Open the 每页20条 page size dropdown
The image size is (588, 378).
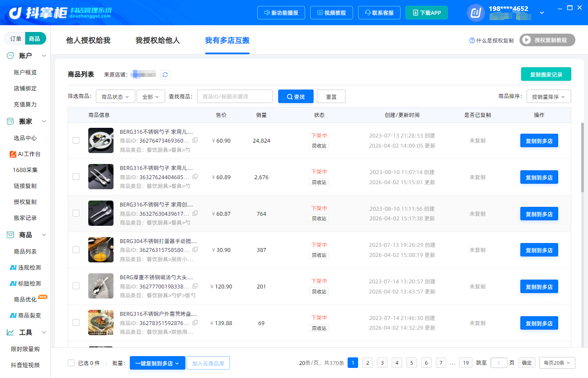coord(557,363)
